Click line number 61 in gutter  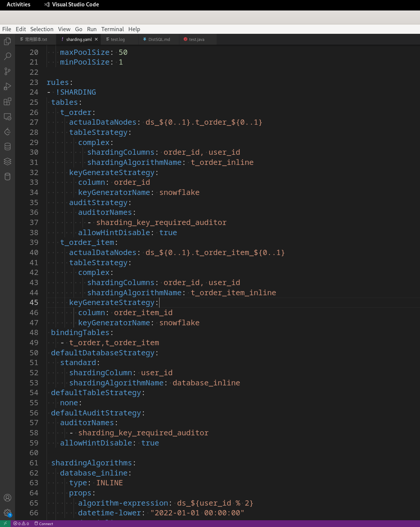click(34, 463)
